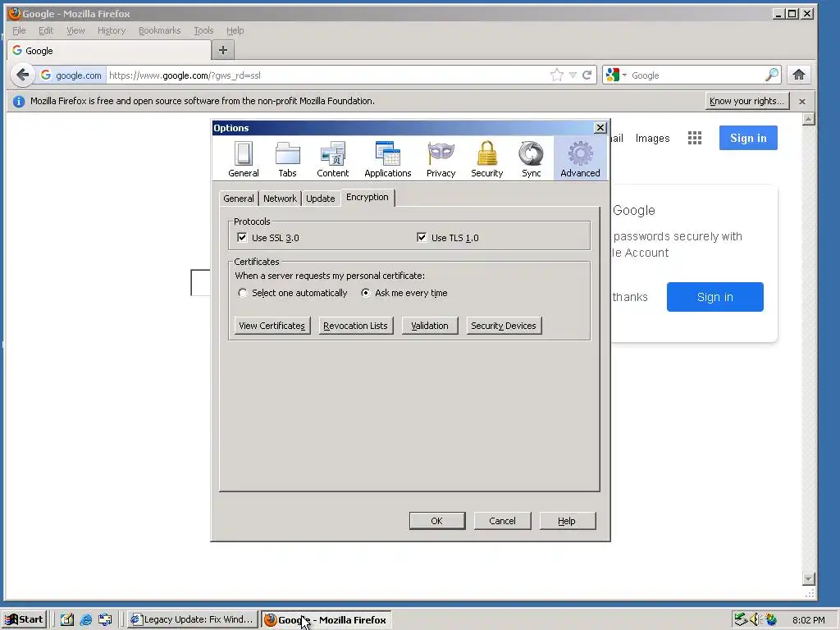The width and height of the screenshot is (840, 630).
Task: Open the Help menu
Action: 235,30
